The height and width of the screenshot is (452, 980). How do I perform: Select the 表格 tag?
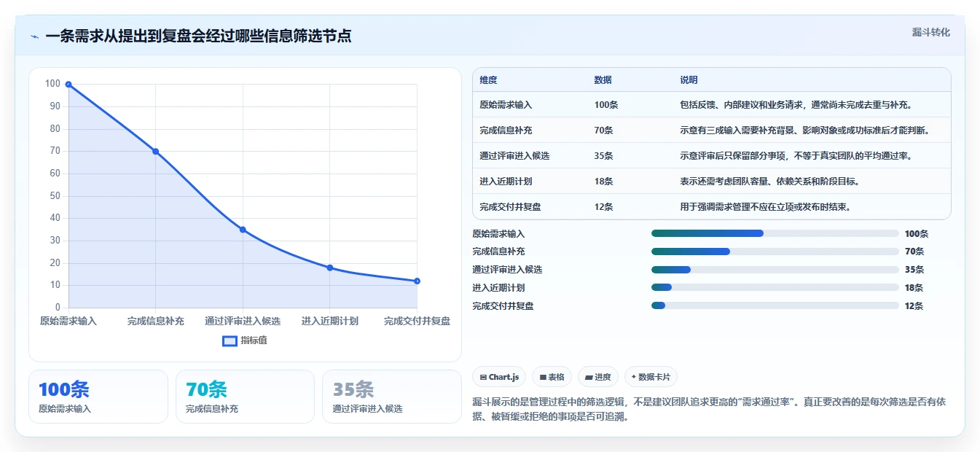coord(552,377)
